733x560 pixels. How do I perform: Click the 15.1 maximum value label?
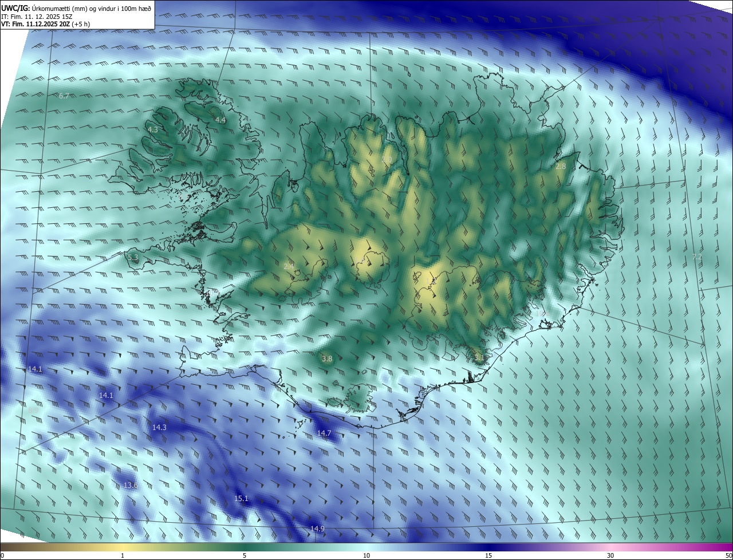coord(242,499)
